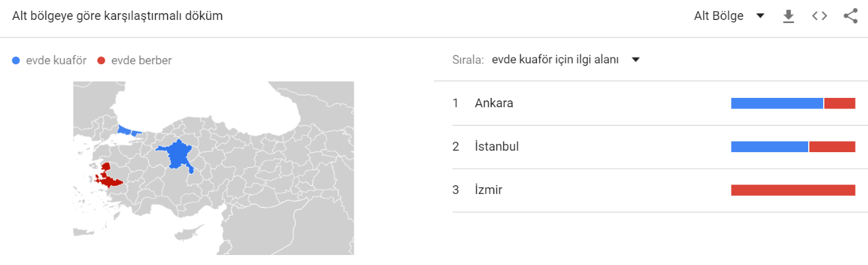
Task: Share this subregion comparison chart
Action: (x=851, y=16)
